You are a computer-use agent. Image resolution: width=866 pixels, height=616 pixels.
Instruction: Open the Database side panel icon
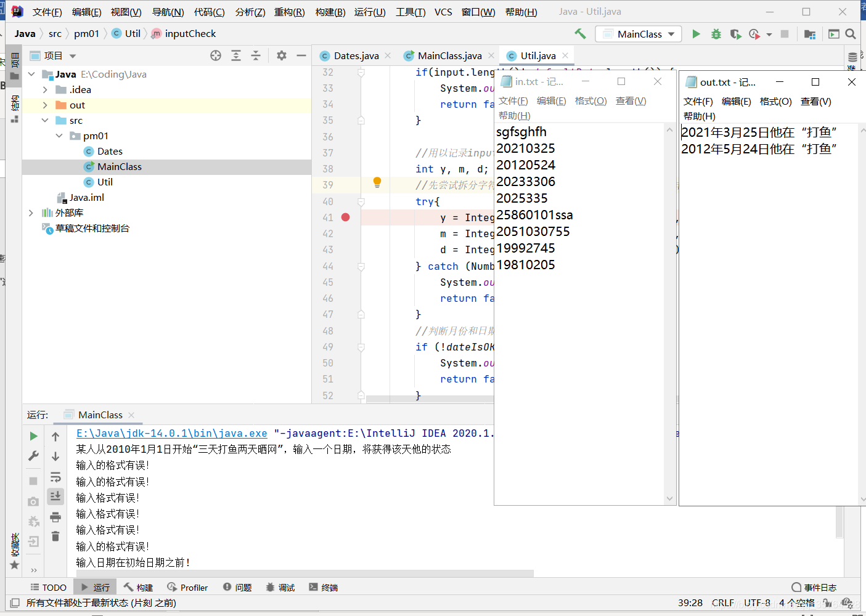pos(852,57)
